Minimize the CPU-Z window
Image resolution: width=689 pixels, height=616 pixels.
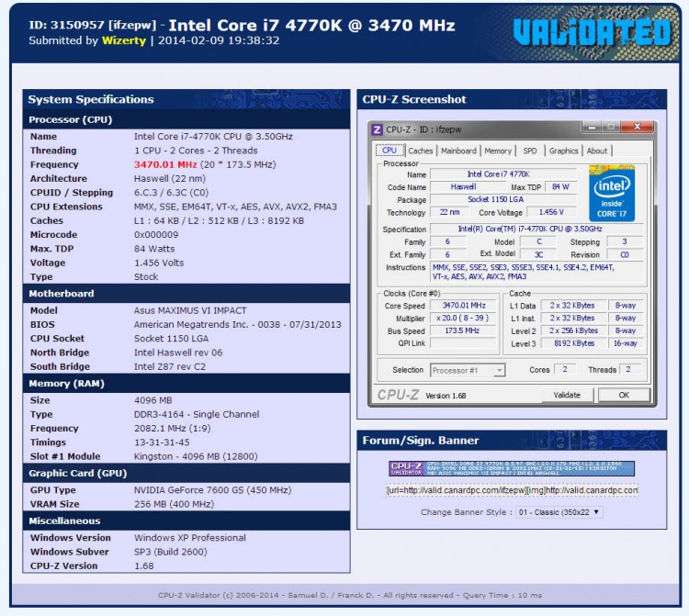tap(592, 128)
